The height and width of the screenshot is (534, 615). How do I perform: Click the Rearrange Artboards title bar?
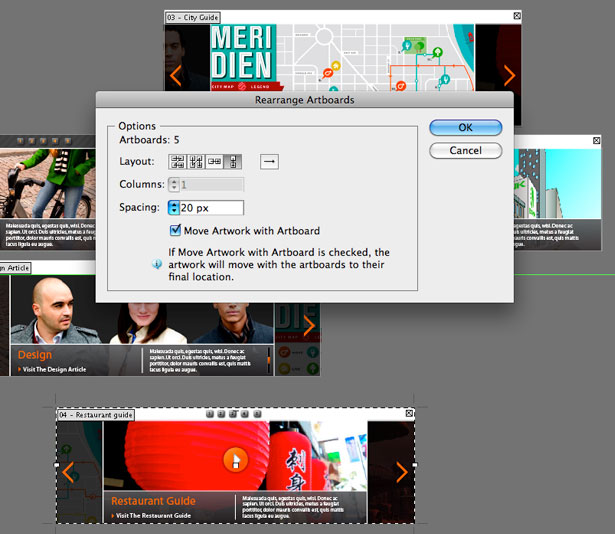pyautogui.click(x=304, y=100)
